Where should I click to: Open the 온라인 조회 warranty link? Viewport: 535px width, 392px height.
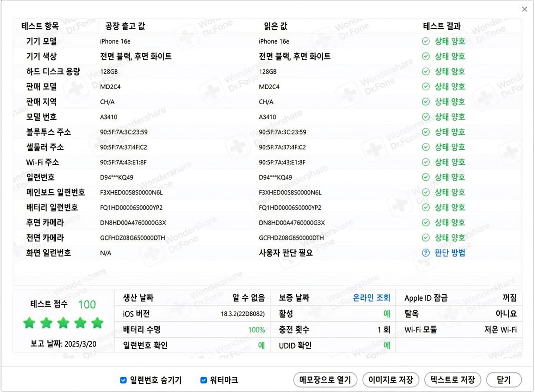pyautogui.click(x=371, y=298)
